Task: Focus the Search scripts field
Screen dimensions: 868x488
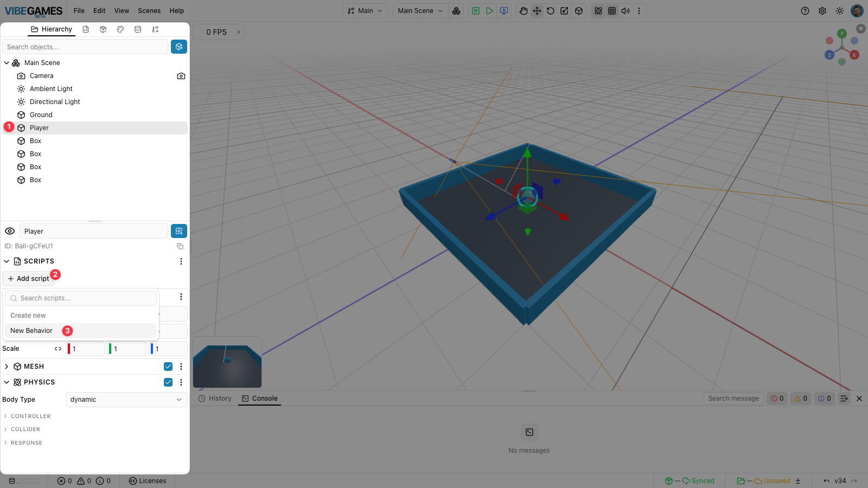Action: [81, 298]
